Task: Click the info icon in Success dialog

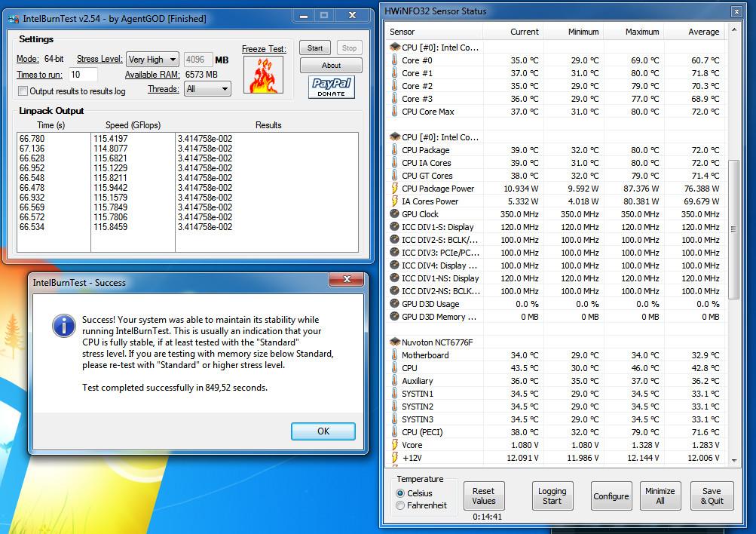Action: pyautogui.click(x=63, y=326)
